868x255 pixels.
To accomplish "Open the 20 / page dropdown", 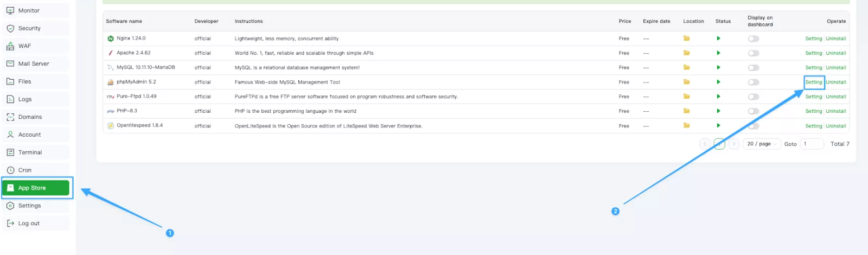I will (762, 144).
